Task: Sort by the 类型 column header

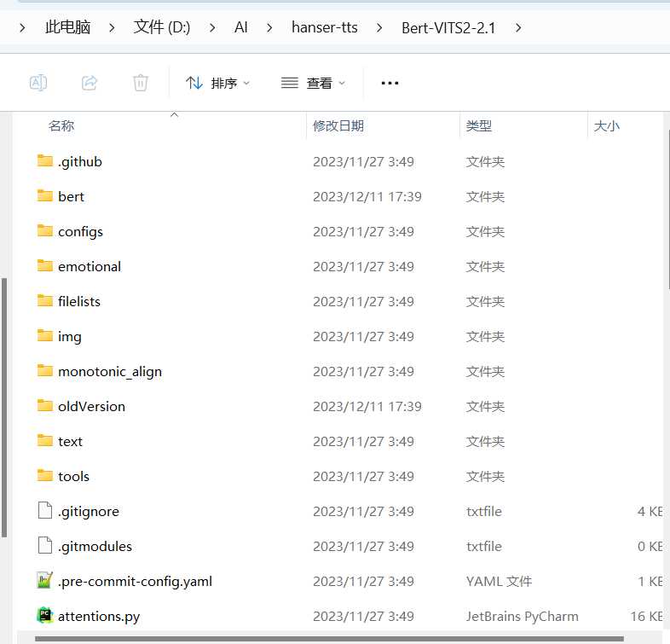Action: (x=478, y=125)
